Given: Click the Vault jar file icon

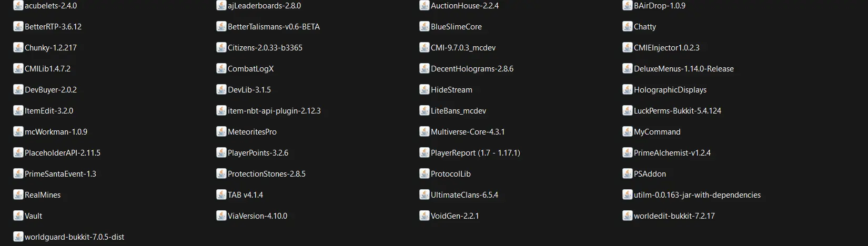Looking at the screenshot, I should point(18,216).
